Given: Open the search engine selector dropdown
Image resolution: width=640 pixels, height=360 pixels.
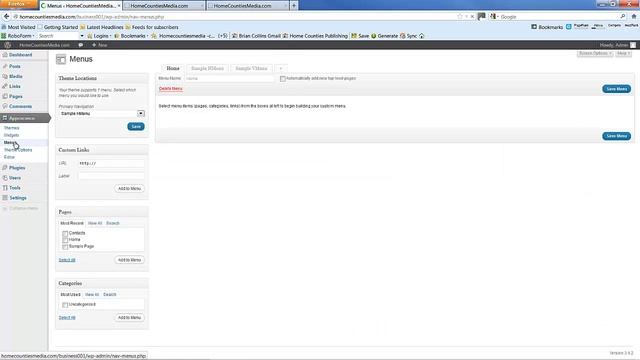Looking at the screenshot, I should coord(494,16).
